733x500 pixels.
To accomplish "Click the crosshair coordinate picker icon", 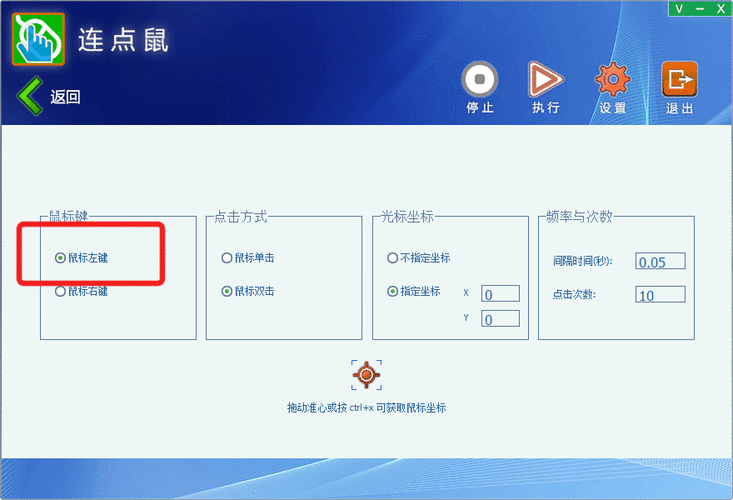I will 366,375.
